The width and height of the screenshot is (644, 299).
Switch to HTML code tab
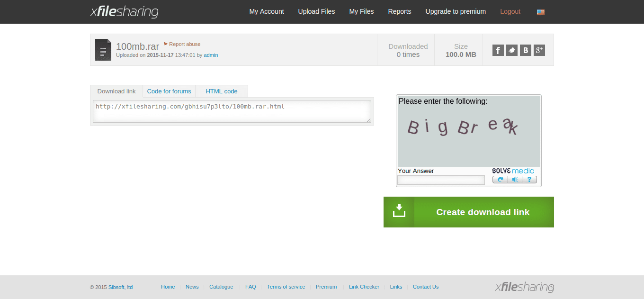pos(222,91)
